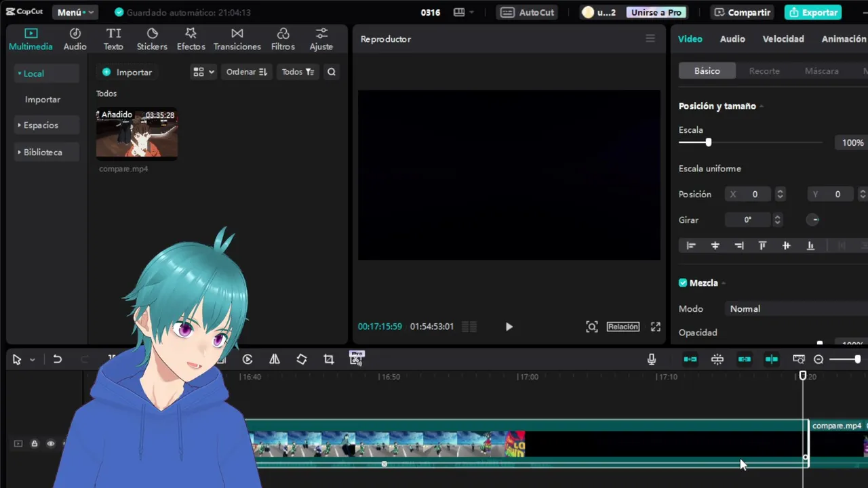Click the Importar button with plus icon

click(x=127, y=72)
